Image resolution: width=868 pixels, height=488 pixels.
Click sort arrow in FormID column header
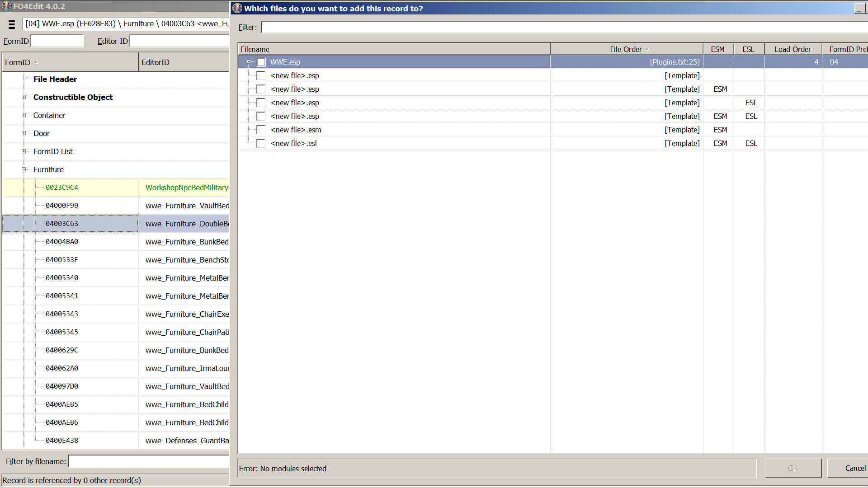tap(36, 62)
